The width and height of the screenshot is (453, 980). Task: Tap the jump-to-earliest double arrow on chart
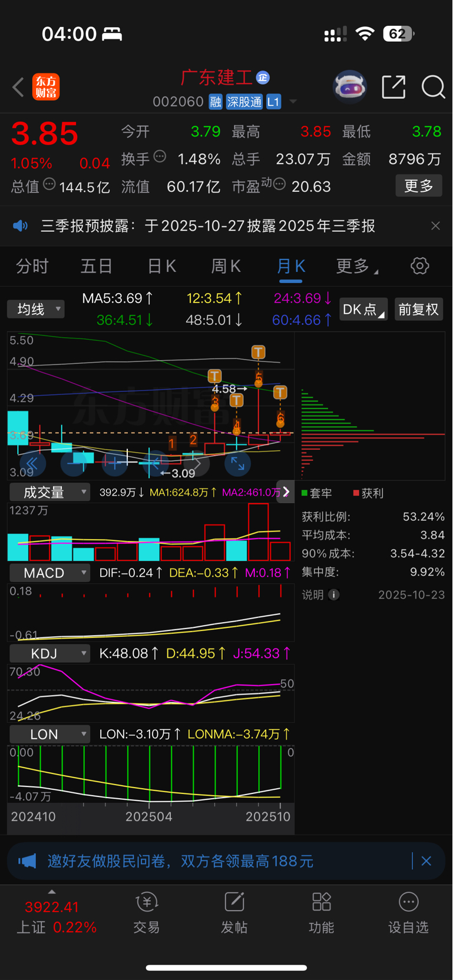[31, 464]
